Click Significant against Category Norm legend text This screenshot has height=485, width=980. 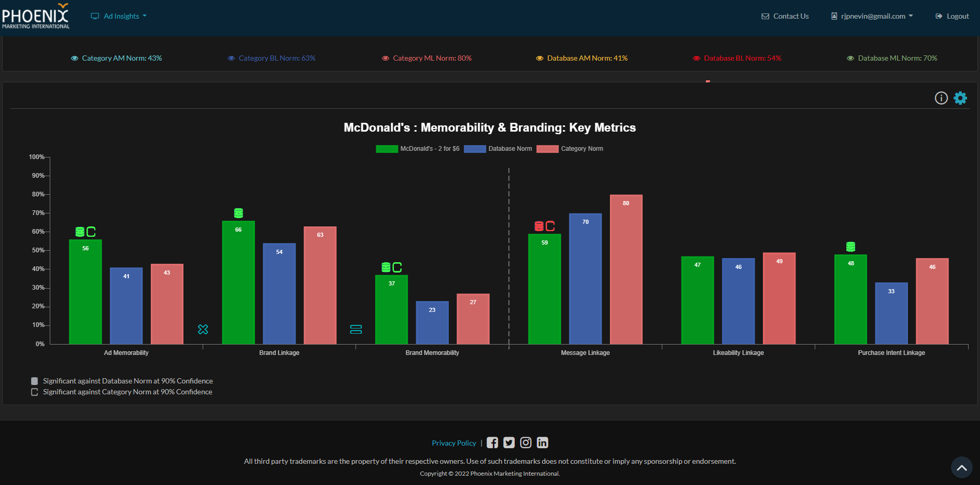click(x=127, y=392)
